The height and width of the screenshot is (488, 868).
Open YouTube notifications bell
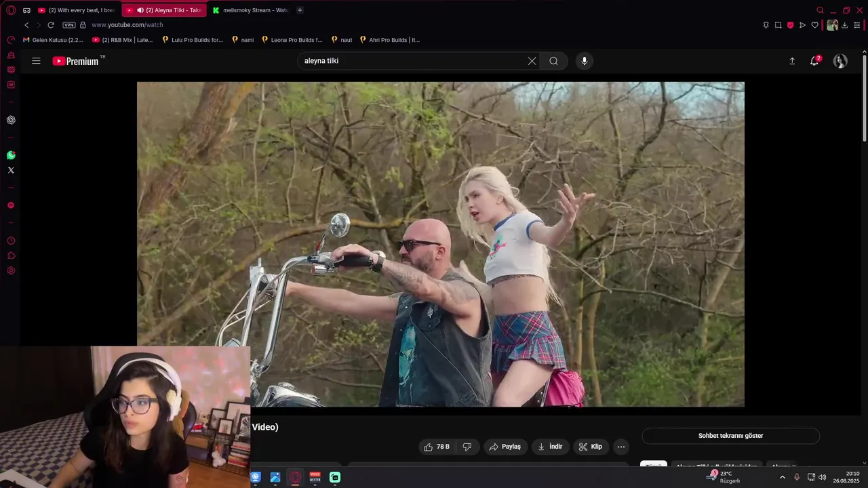click(815, 61)
